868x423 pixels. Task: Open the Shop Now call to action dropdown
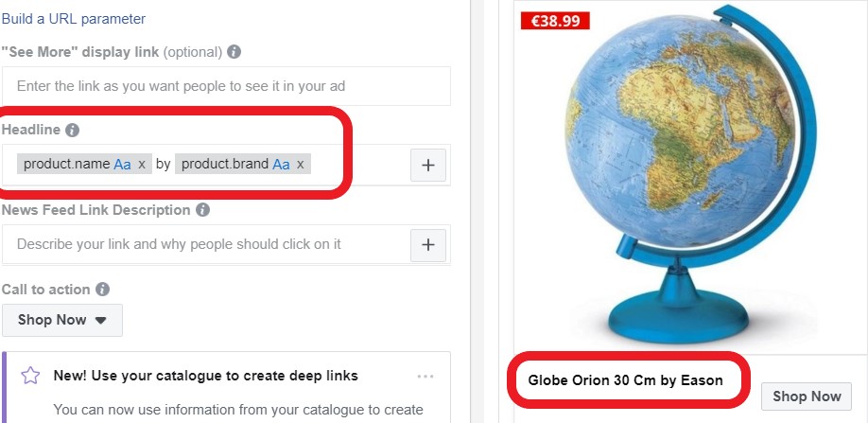tap(62, 320)
